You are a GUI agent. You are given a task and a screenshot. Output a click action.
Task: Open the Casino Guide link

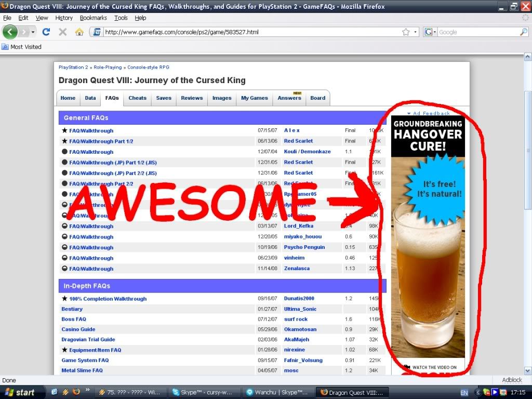(78, 329)
